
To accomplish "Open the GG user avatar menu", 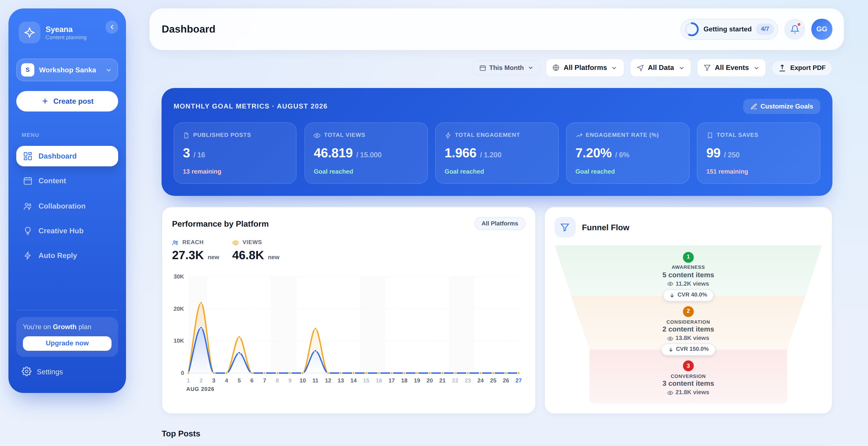I will click(822, 29).
